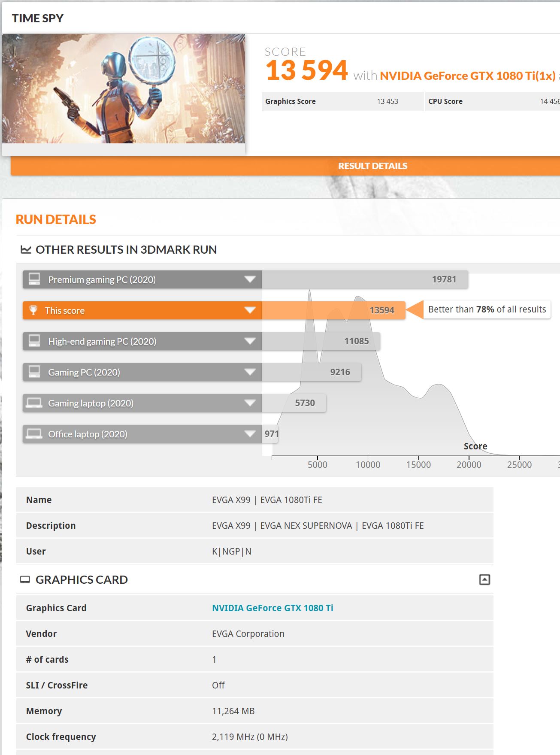Click the Office laptop (2020) laptop icon

(34, 434)
